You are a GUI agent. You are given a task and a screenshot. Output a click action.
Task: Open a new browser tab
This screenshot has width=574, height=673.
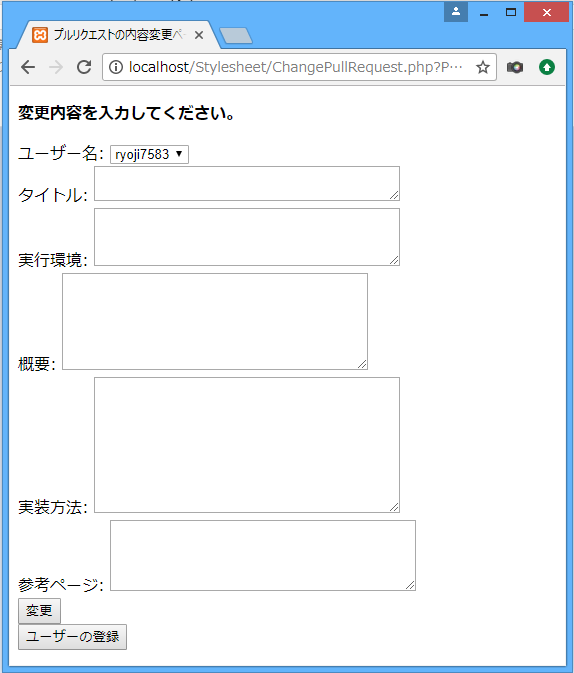coord(236,36)
